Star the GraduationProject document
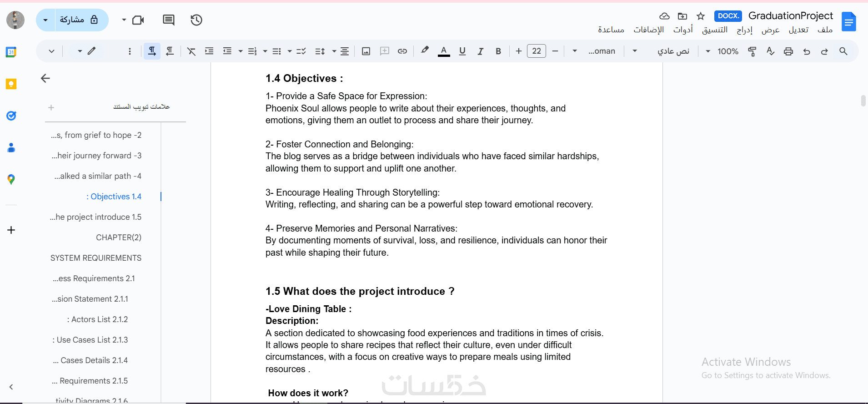Screen dimensions: 868x404 click(701, 16)
